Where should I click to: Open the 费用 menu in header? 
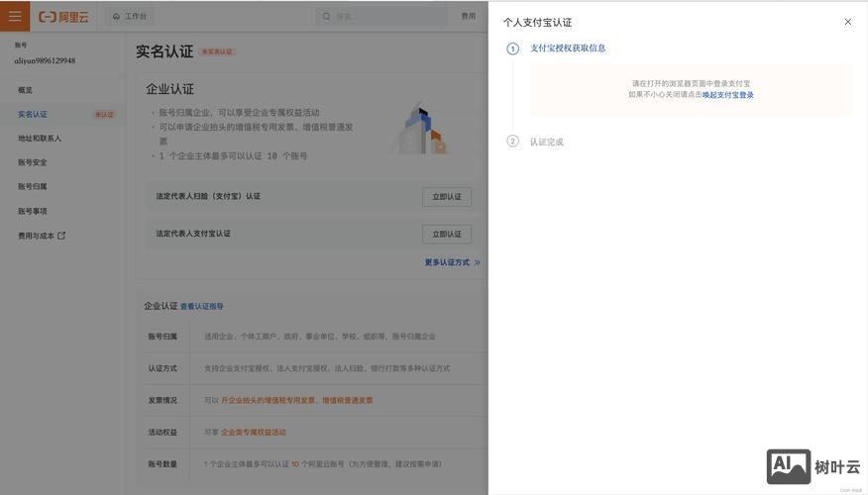click(x=469, y=17)
